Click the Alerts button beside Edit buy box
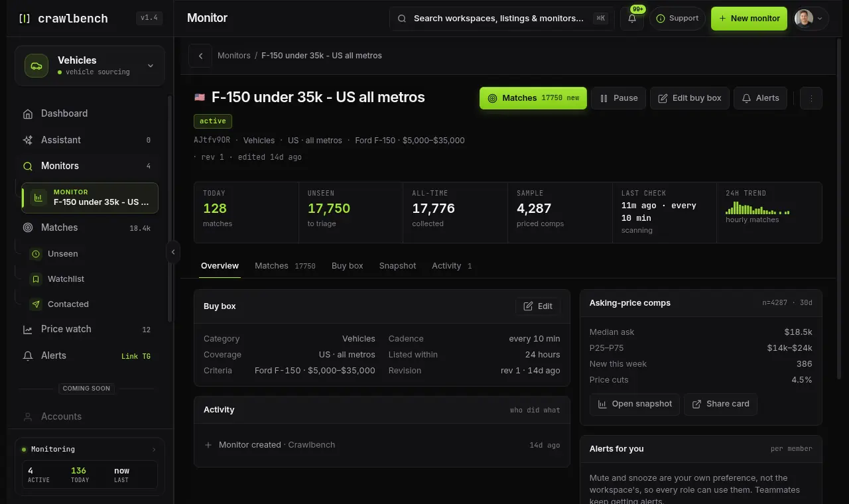Screen dimensions: 849x504 (760, 98)
